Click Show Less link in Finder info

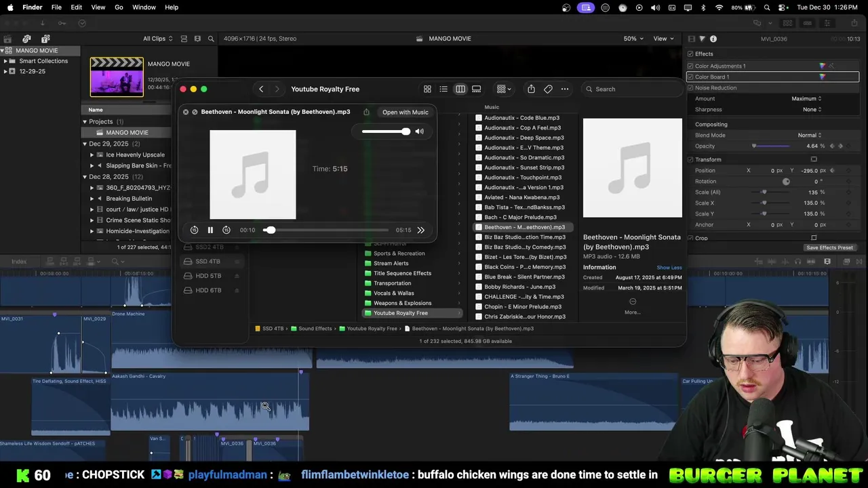click(669, 268)
